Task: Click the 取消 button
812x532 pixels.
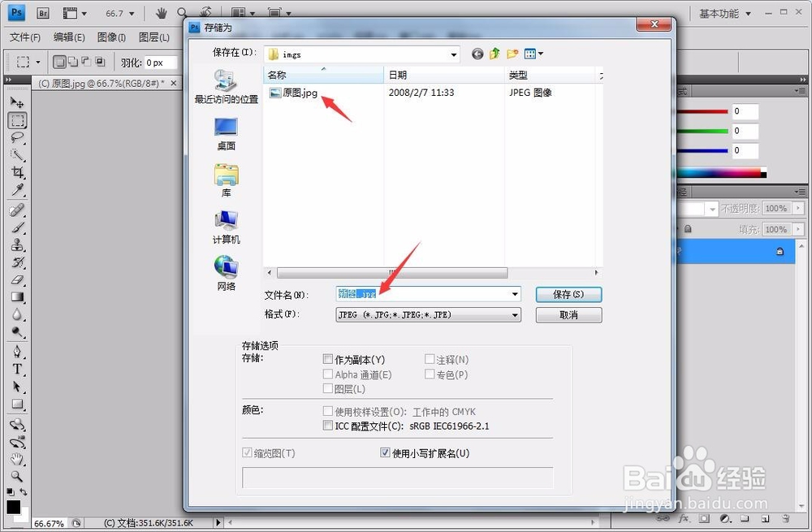Action: coord(568,314)
